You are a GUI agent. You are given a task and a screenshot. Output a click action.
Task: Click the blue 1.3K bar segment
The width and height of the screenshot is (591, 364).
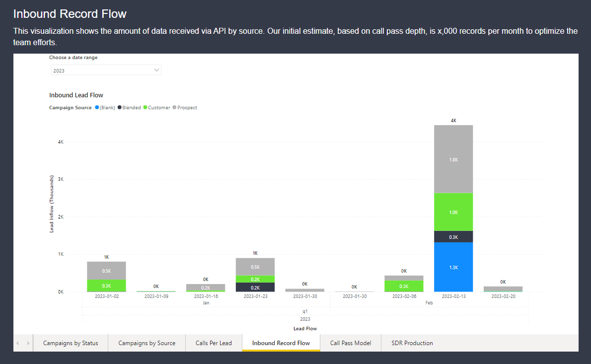coord(453,267)
